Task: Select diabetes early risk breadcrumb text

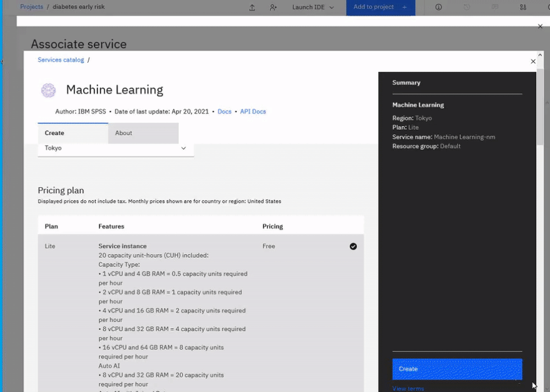Action: click(79, 7)
